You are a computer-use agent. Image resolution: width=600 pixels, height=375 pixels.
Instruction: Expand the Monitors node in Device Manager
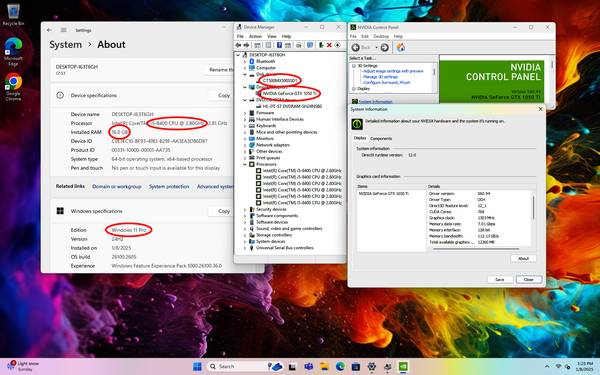(x=245, y=139)
